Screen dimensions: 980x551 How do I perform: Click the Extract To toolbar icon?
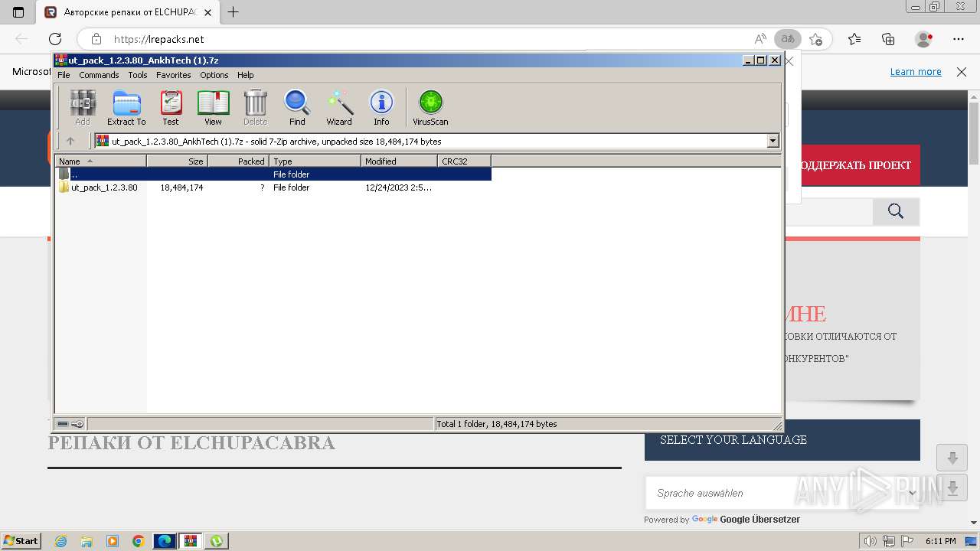[126, 107]
